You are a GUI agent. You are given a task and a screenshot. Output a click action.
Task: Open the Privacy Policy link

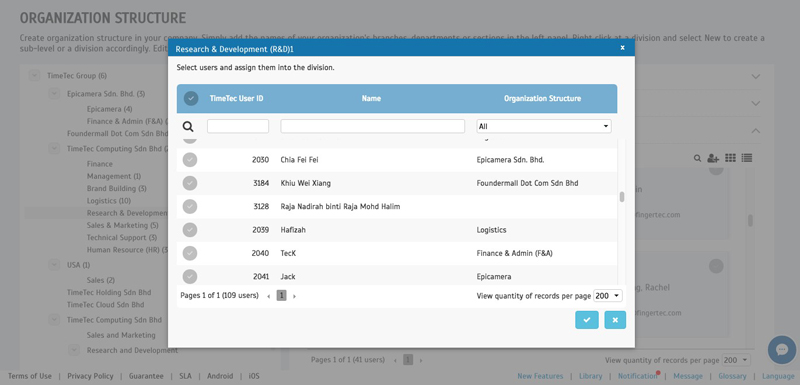pyautogui.click(x=90, y=376)
